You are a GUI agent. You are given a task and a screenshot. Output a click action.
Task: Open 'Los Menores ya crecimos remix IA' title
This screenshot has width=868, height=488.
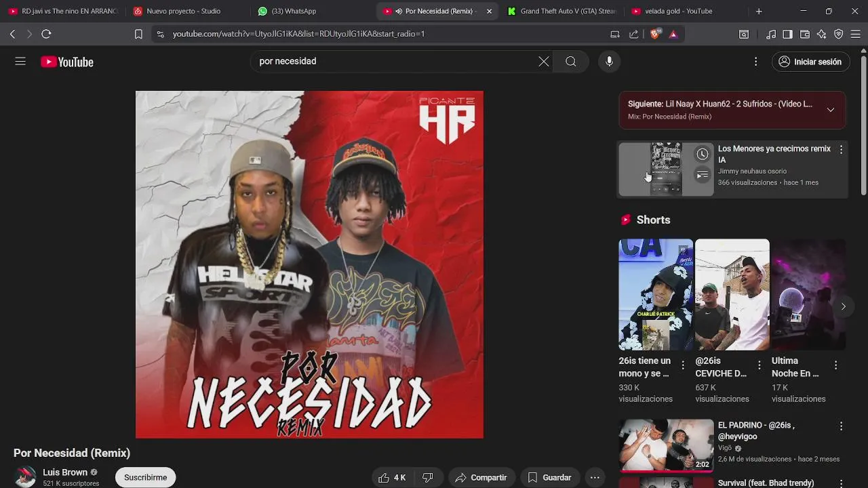(x=774, y=155)
